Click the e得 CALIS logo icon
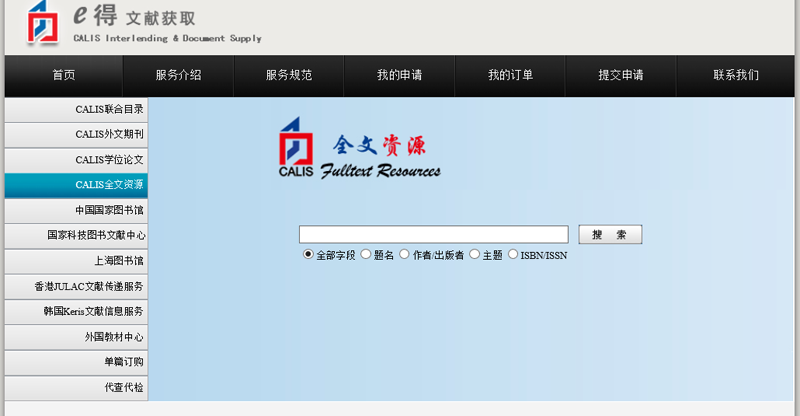 [42, 22]
